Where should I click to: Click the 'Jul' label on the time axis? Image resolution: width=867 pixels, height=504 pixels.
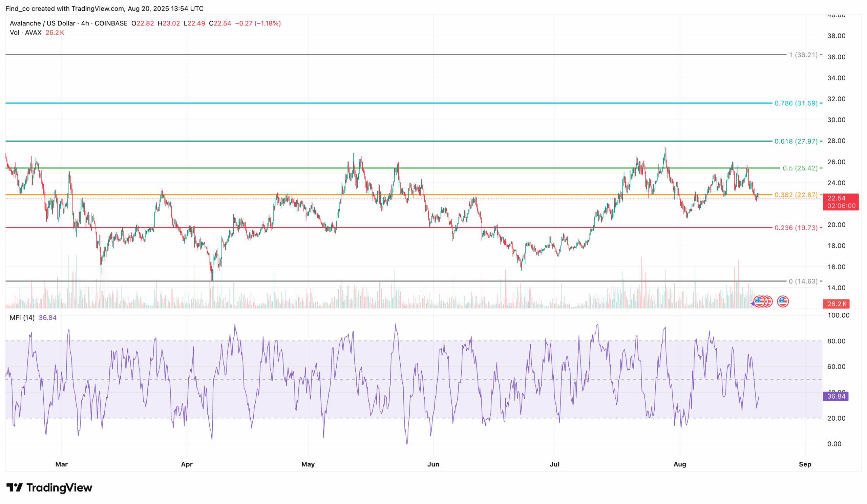pyautogui.click(x=555, y=464)
